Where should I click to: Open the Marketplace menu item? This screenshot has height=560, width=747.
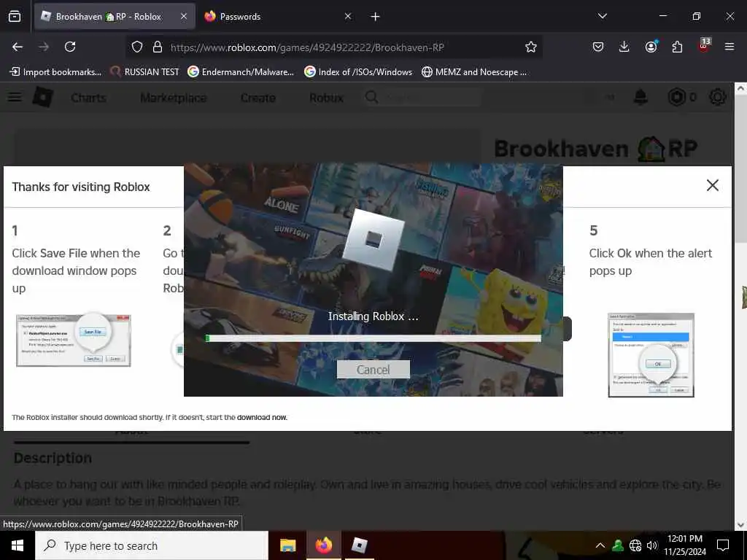pos(174,98)
